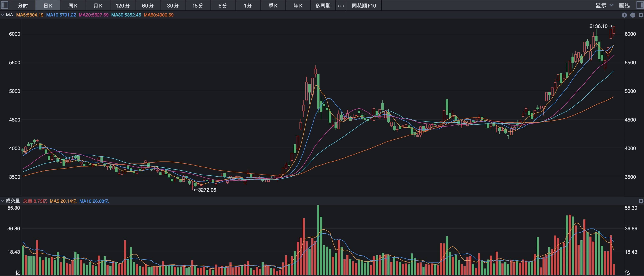The height and width of the screenshot is (276, 644).
Task: Switch to 季K quarterly chart
Action: (x=273, y=5)
